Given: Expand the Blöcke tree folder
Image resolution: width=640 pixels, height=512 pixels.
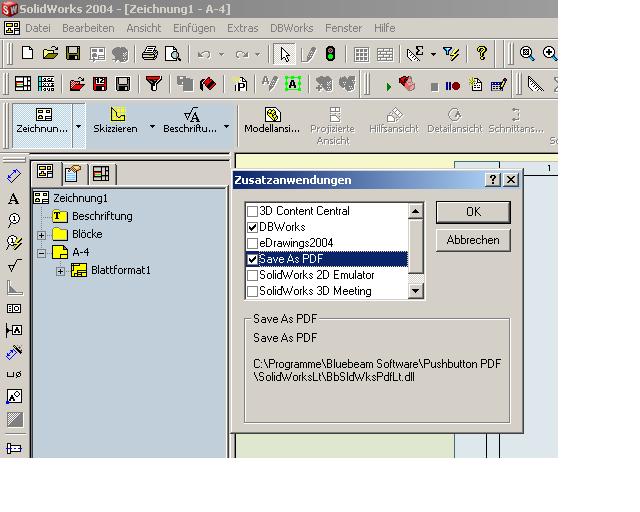Looking at the screenshot, I should tap(41, 235).
